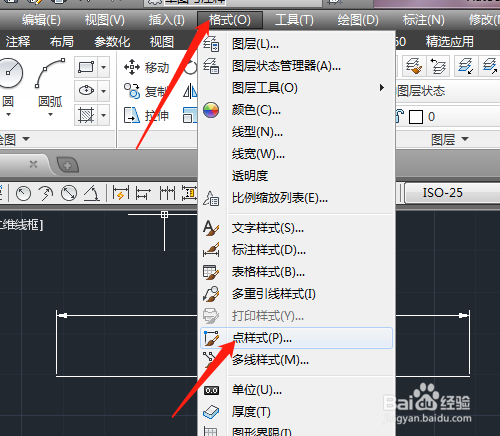Choose 透明度 menu item
Image resolution: width=500 pixels, height=436 pixels.
tap(296, 176)
